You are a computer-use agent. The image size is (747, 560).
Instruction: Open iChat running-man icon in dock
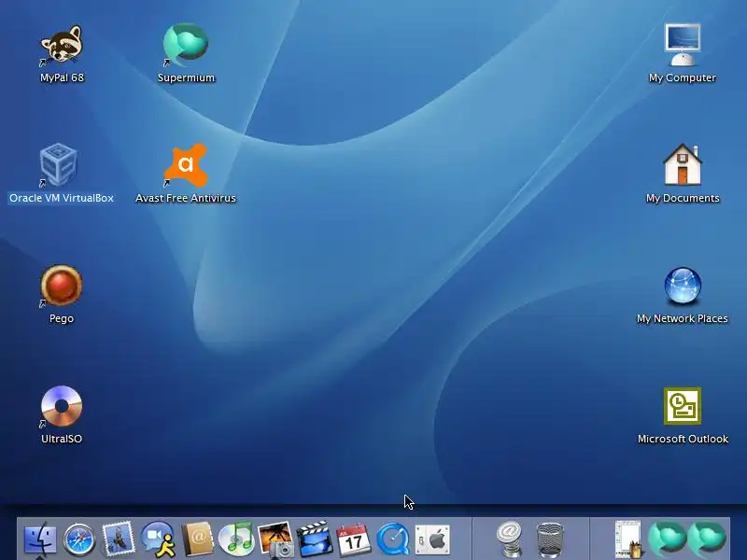pos(158,539)
